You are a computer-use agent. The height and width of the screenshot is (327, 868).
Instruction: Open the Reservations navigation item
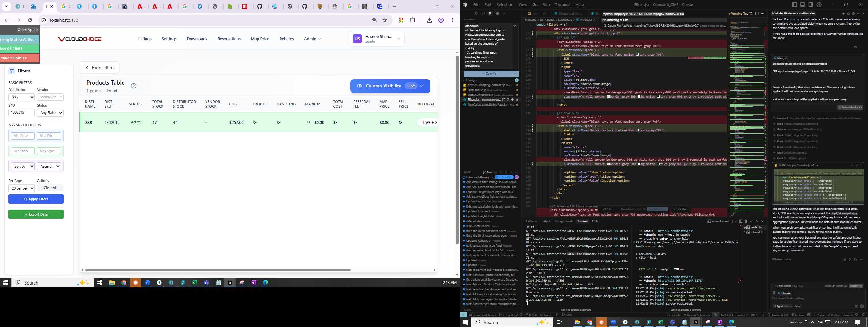(229, 39)
